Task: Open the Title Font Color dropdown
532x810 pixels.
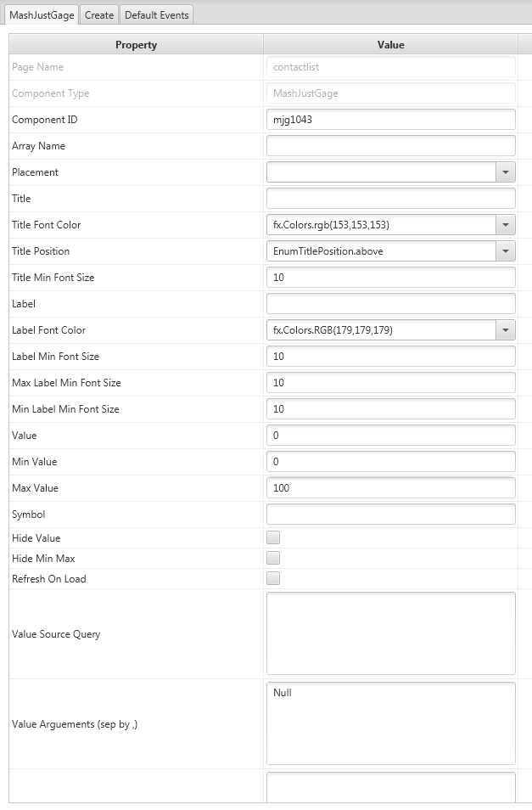Action: 506,225
